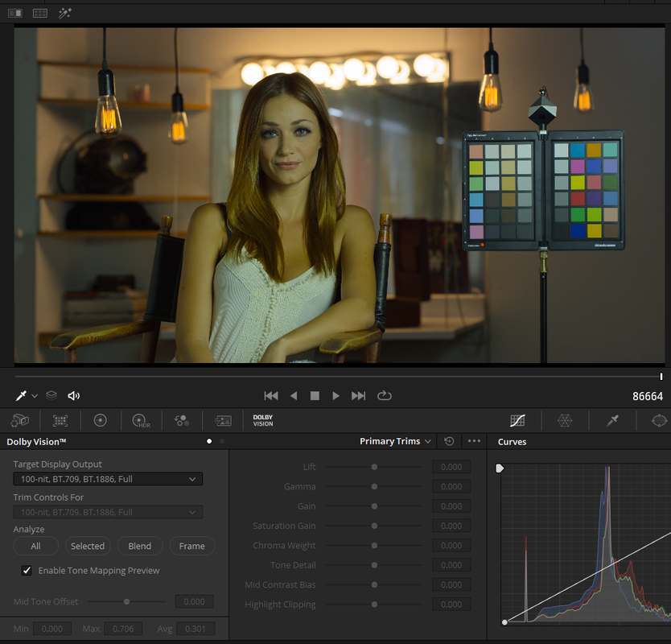671x644 pixels.
Task: Open the Color Wheels palette
Action: click(x=100, y=420)
